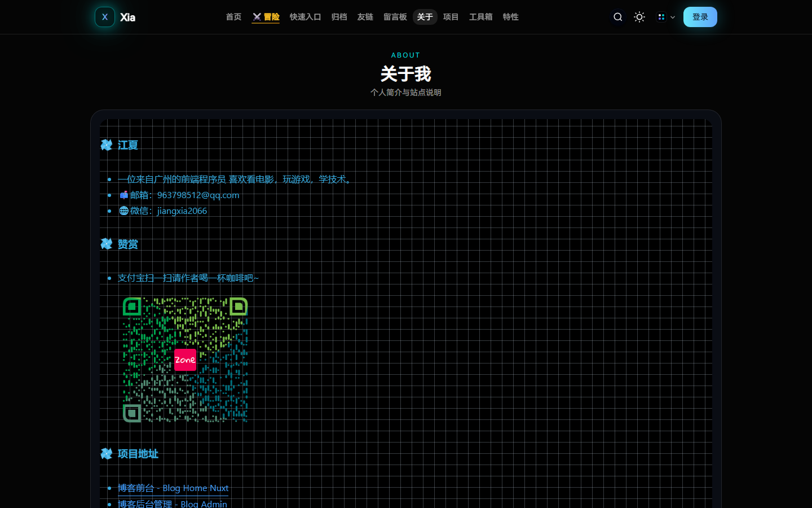This screenshot has width=812, height=508.
Task: Select the 关于 nav item
Action: coord(425,17)
